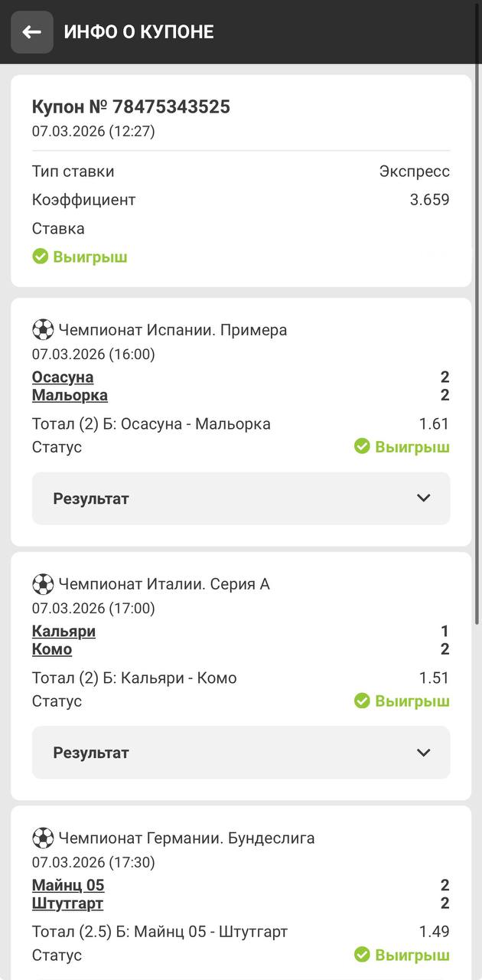Click the soccer ball icon for Бундеслига

pyautogui.click(x=43, y=838)
